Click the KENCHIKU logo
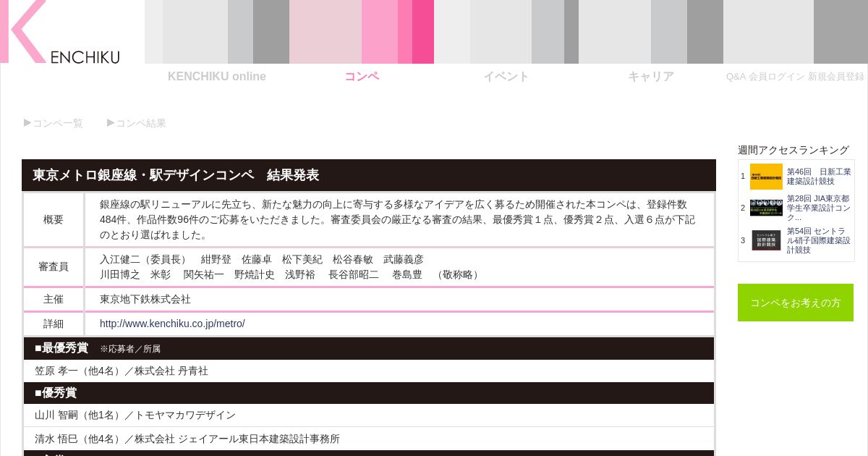The width and height of the screenshot is (868, 456). (61, 32)
